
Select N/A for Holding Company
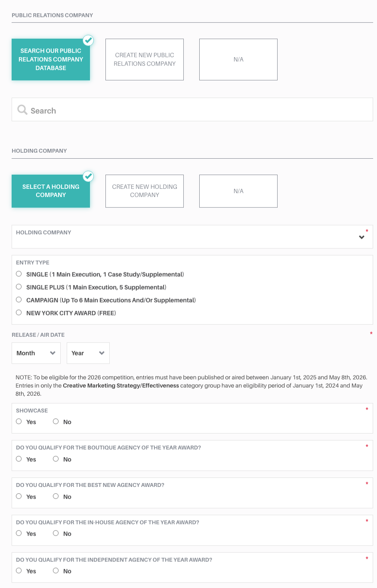pos(238,191)
